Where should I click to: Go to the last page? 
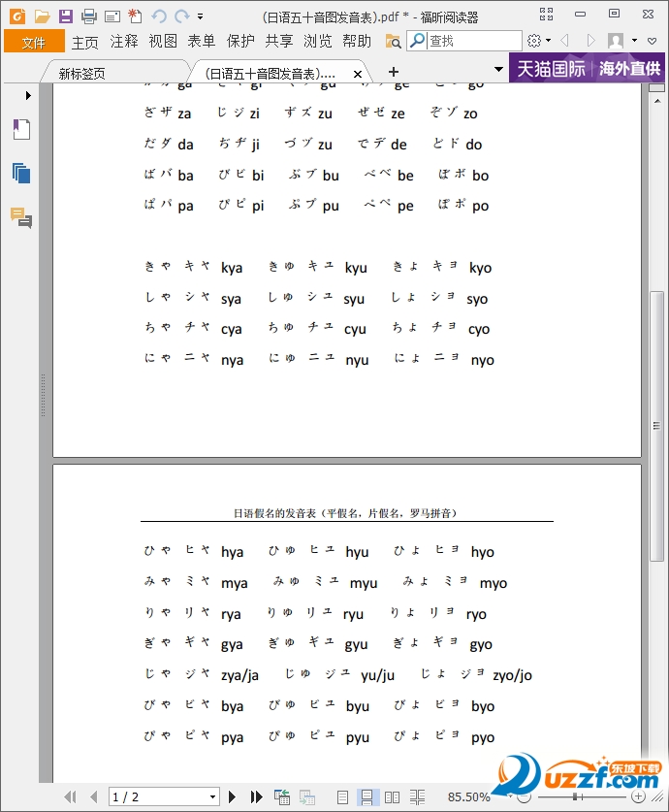pyautogui.click(x=256, y=796)
